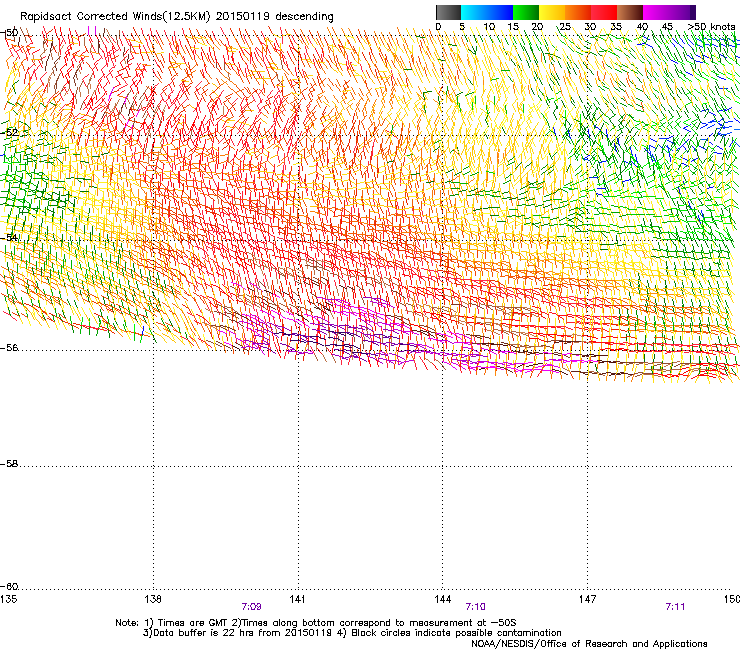Screen dimensions: 740x650
Task: Click the cyan-blue 5-15 knots legend band
Action: coord(487,12)
